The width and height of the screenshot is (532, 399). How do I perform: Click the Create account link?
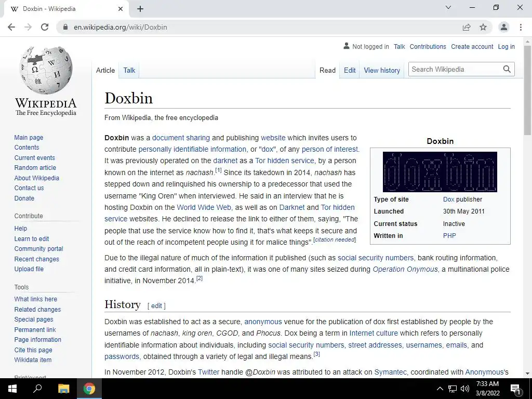coord(472,46)
